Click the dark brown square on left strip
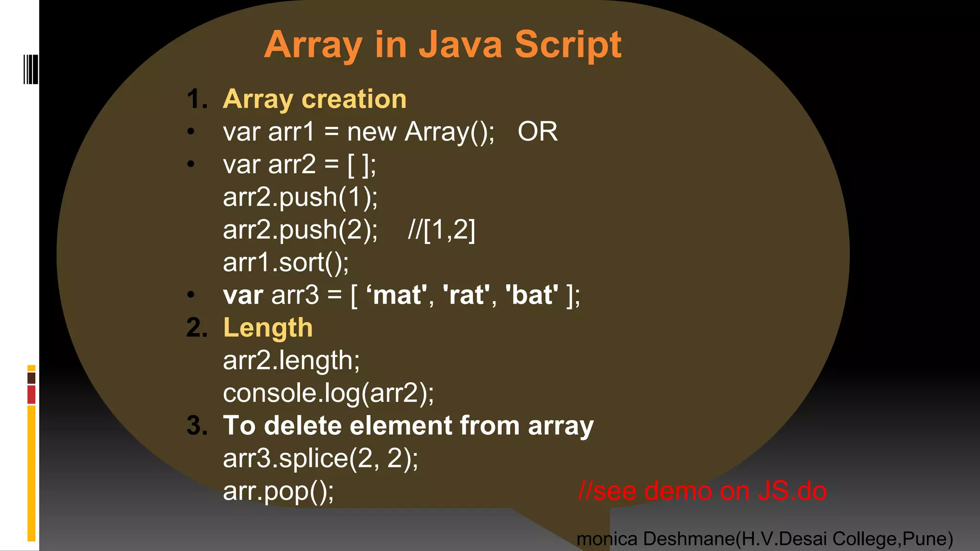The height and width of the screenshot is (551, 980). click(x=32, y=378)
